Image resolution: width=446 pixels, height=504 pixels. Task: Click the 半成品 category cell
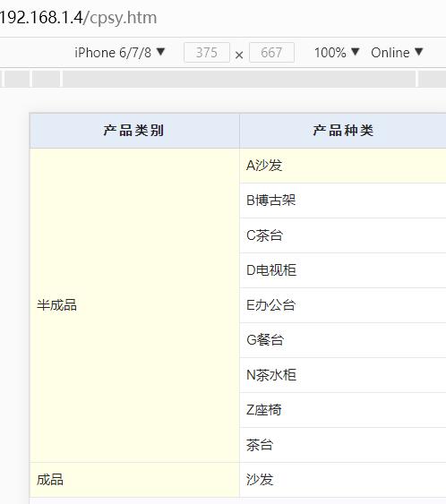click(x=134, y=305)
